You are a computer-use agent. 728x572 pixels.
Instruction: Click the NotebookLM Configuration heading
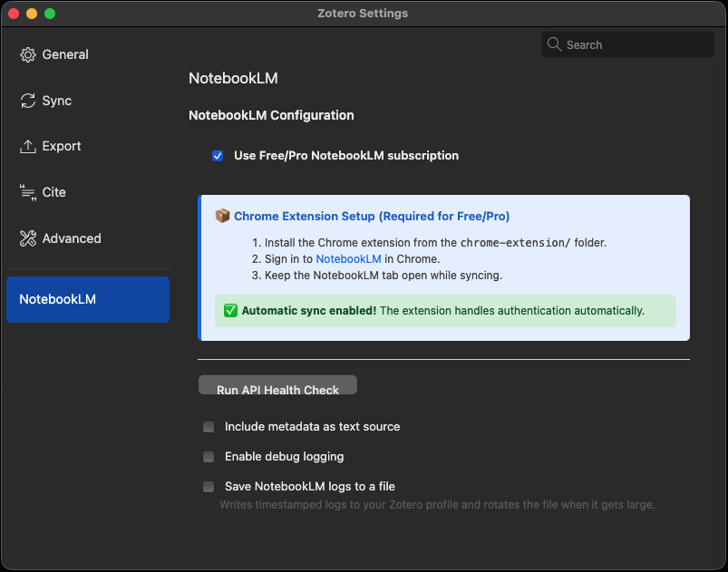click(x=271, y=115)
